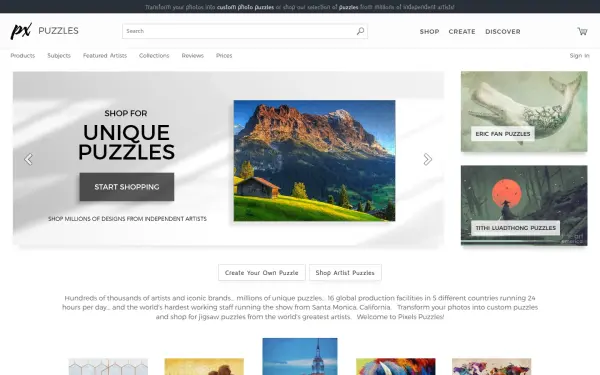Image resolution: width=600 pixels, height=375 pixels.
Task: Open the shopping cart icon
Action: [x=582, y=31]
